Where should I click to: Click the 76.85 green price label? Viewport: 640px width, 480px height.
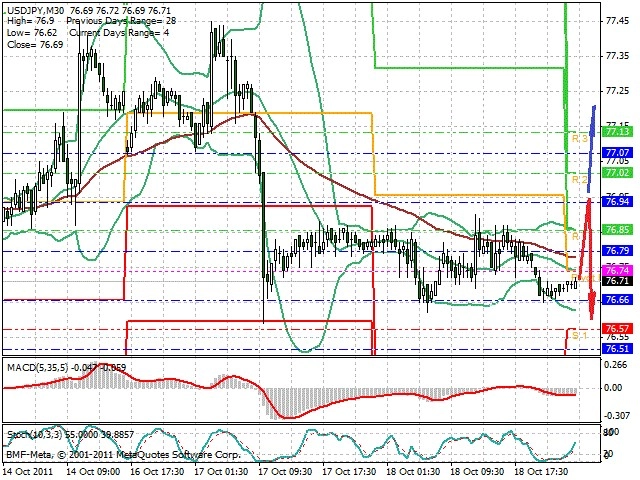[617, 229]
